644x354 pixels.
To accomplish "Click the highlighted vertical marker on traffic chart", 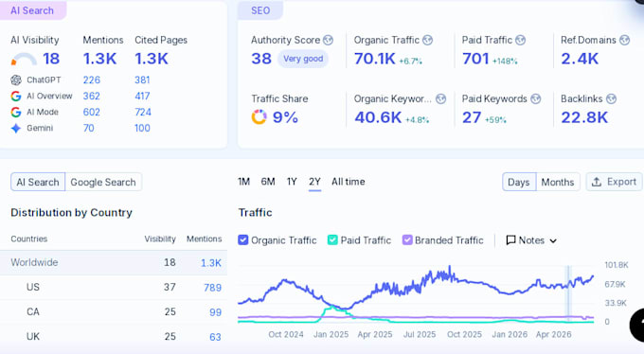I will (569, 293).
